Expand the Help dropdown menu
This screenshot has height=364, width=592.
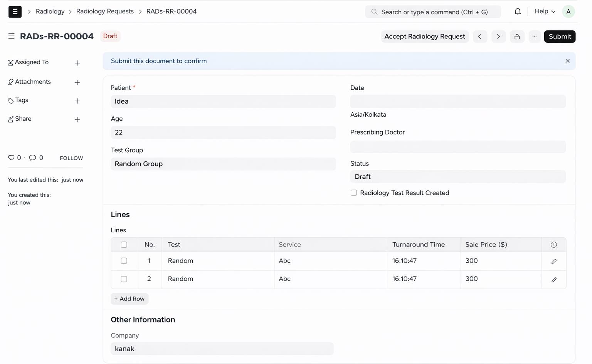(545, 12)
